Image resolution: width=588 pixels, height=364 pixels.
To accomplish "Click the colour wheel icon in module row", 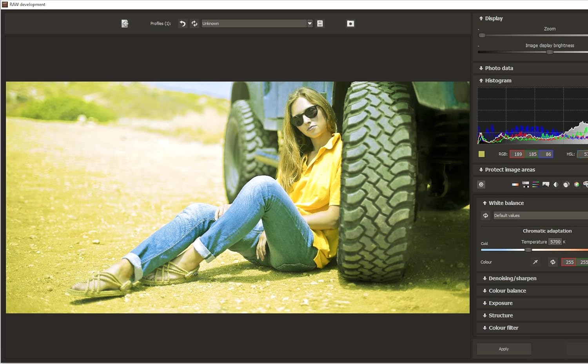I will tap(576, 185).
